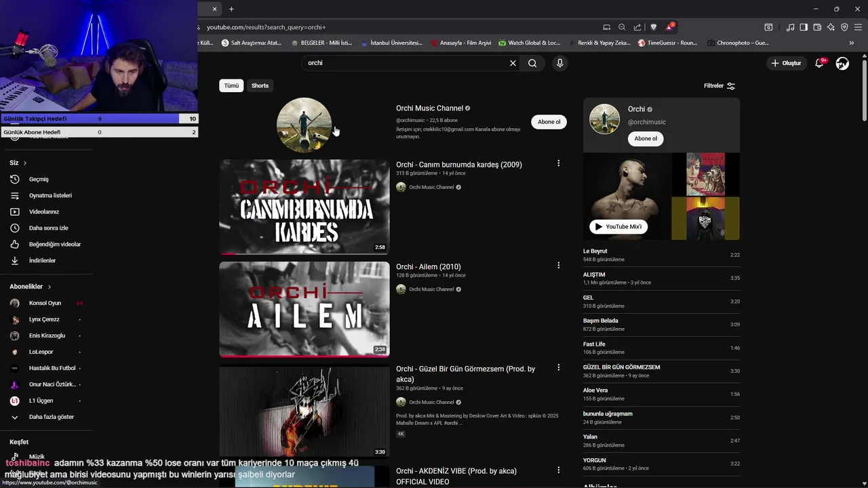Open the Filtreler filter options
This screenshot has height=488, width=868.
719,86
